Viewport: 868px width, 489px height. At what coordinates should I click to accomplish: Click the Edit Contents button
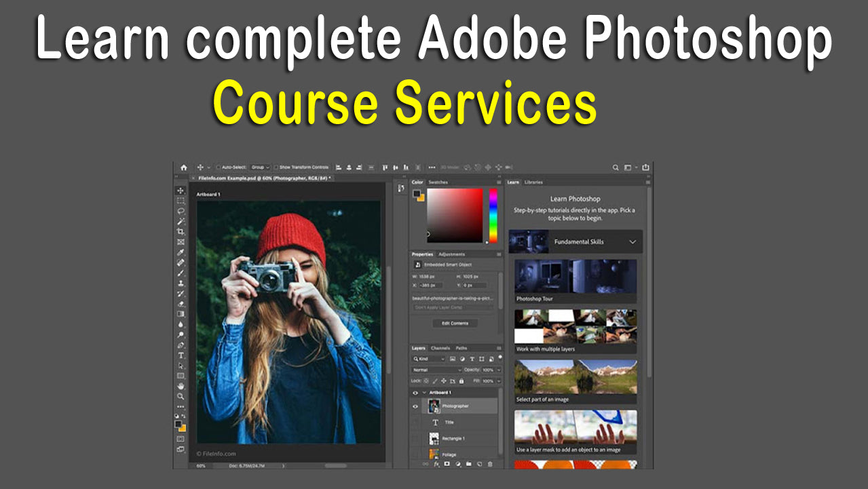[455, 323]
